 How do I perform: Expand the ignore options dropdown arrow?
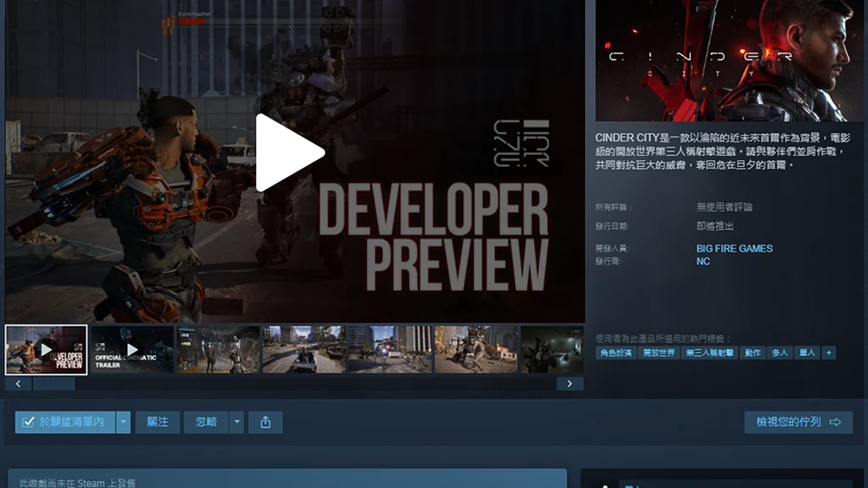pos(236,422)
